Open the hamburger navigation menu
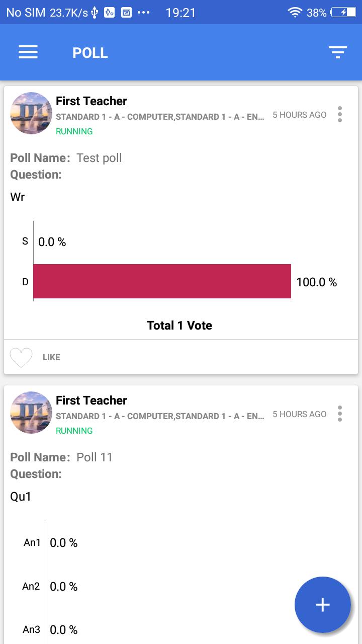This screenshot has width=362, height=644. [28, 52]
